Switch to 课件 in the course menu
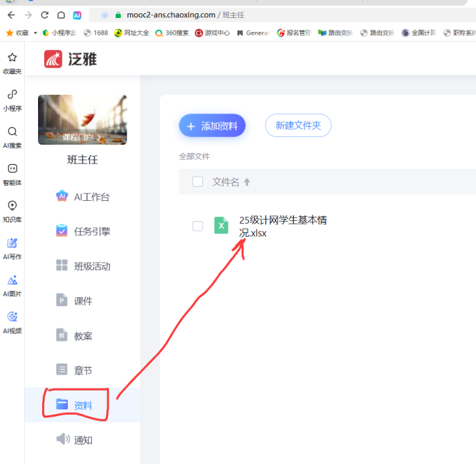The height and width of the screenshot is (464, 476). pyautogui.click(x=83, y=301)
